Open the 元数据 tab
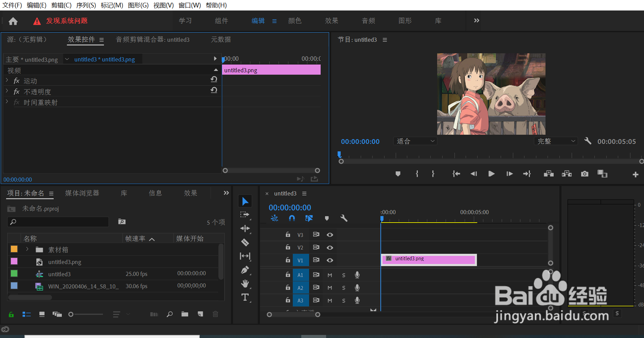This screenshot has width=644, height=338. point(221,40)
